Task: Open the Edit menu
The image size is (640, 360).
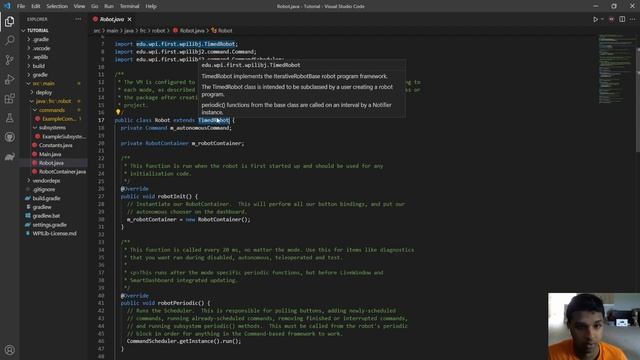Action: click(x=36, y=6)
